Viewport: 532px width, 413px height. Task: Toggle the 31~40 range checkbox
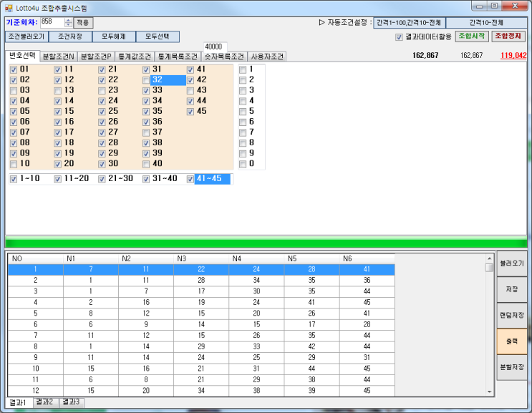coord(146,179)
